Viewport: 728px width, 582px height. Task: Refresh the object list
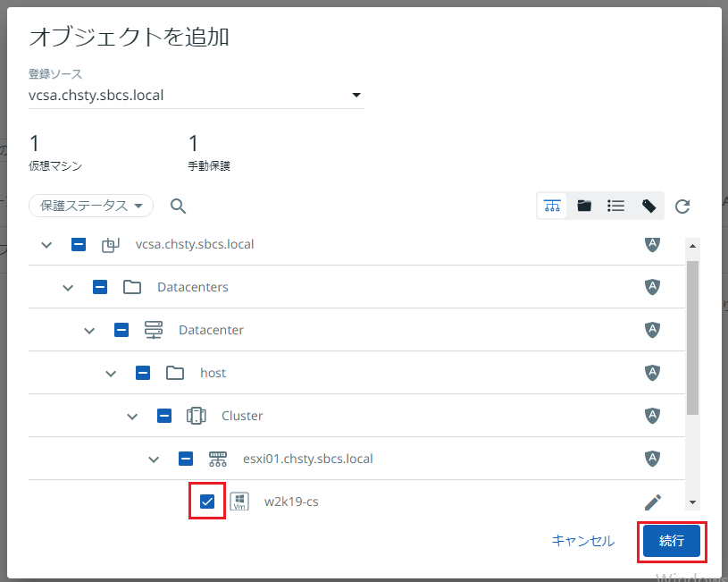point(682,206)
